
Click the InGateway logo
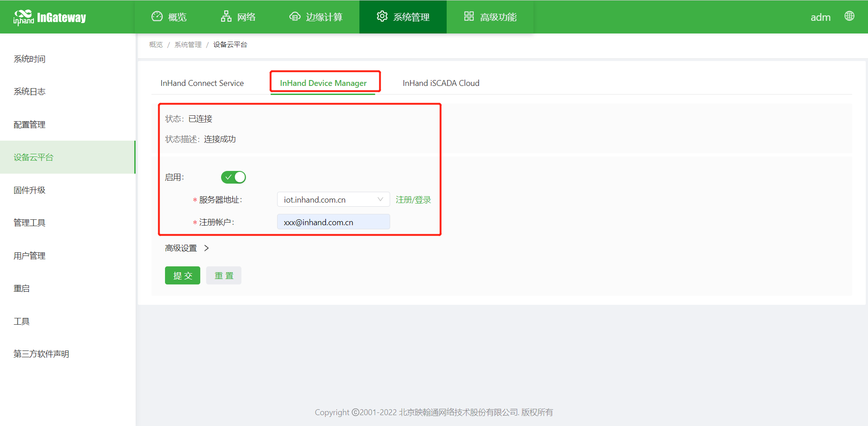pos(49,17)
